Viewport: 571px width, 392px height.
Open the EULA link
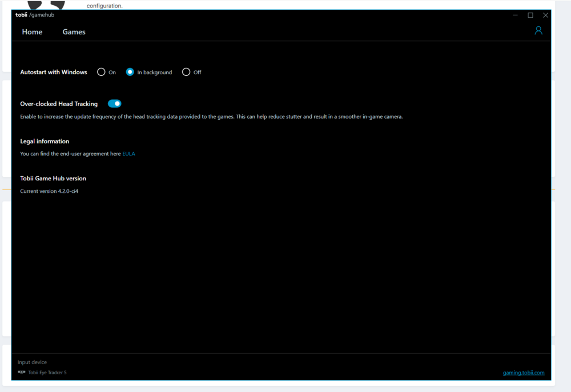tap(128, 153)
